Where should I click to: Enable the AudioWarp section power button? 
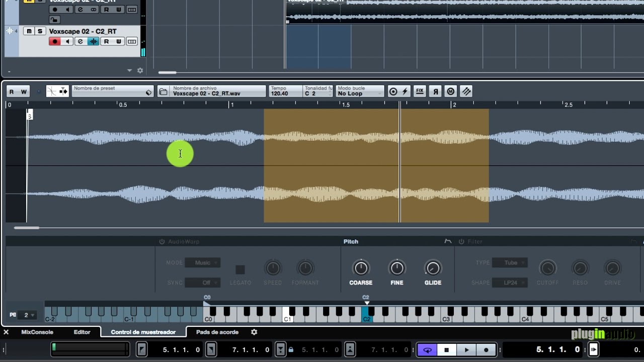click(x=162, y=241)
